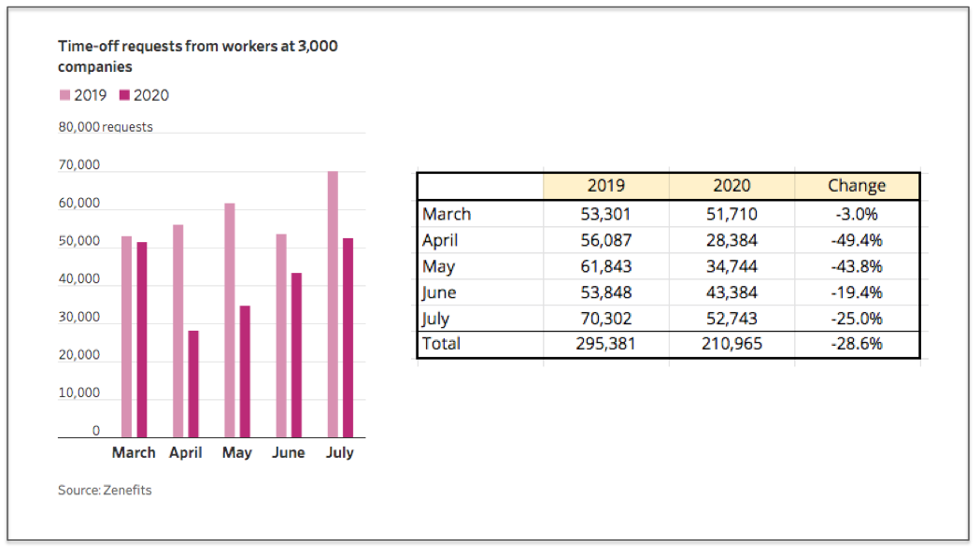Click the May row label in the table
980x555 pixels.
(439, 267)
